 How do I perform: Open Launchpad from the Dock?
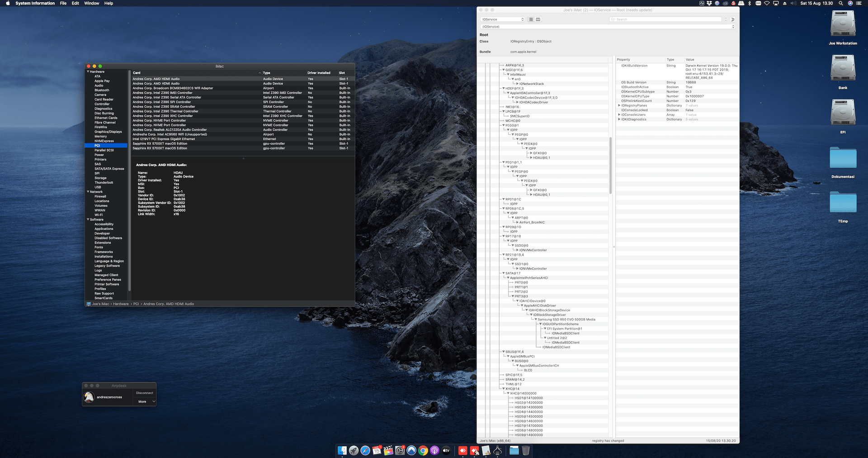click(x=354, y=450)
